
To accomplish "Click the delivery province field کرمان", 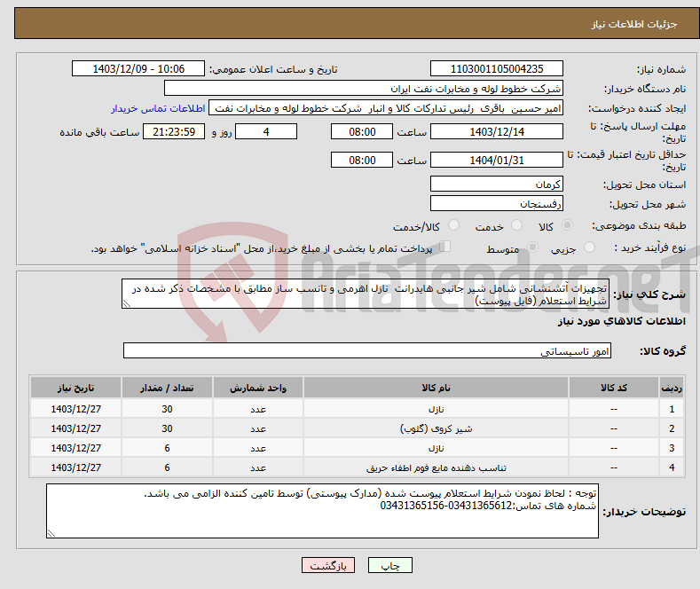I will [497, 184].
